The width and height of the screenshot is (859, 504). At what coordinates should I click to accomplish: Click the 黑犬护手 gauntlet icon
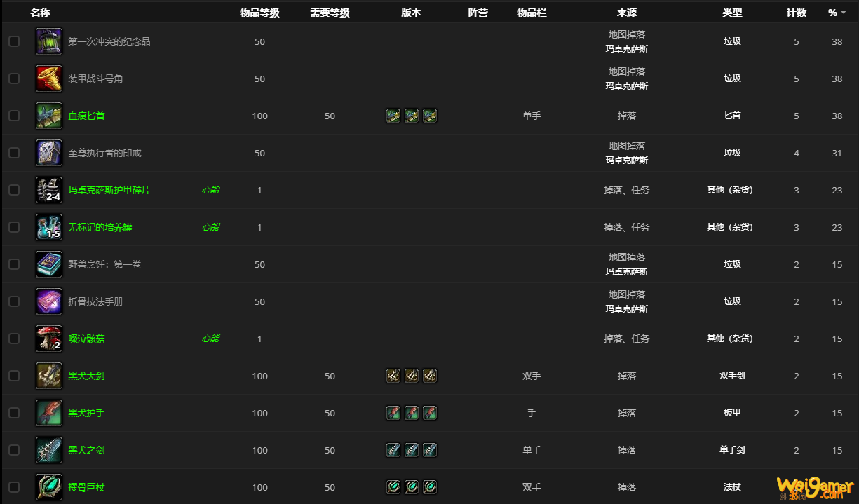click(x=49, y=413)
